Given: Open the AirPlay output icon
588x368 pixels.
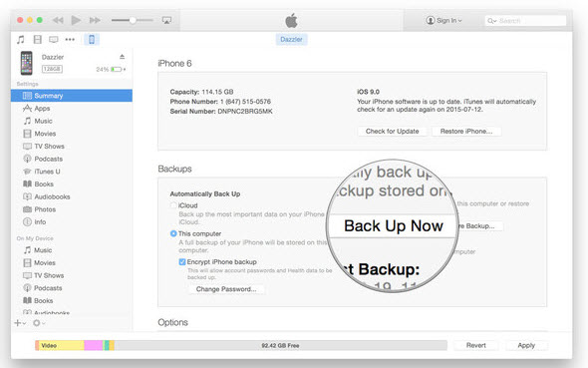Looking at the screenshot, I should tap(166, 20).
